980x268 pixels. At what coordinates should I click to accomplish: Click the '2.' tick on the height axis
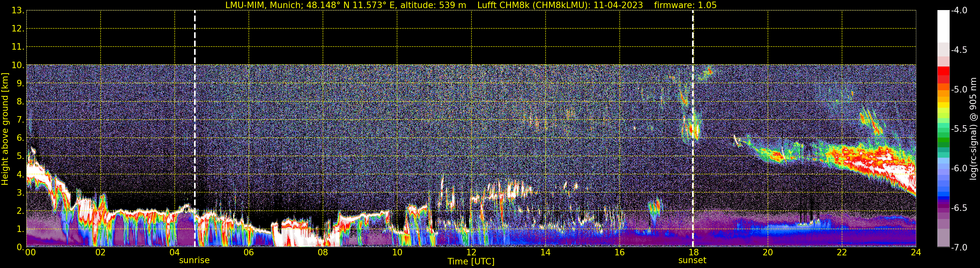tap(20, 211)
